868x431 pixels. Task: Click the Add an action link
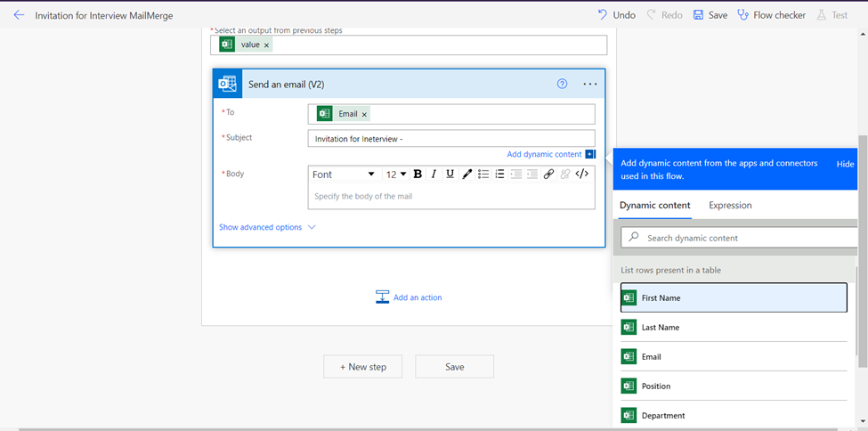click(418, 297)
